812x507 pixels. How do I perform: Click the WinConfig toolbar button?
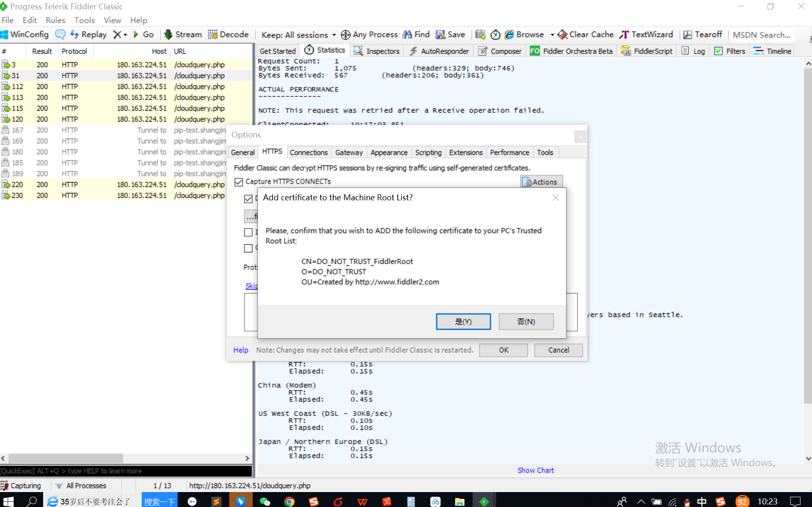pyautogui.click(x=25, y=35)
